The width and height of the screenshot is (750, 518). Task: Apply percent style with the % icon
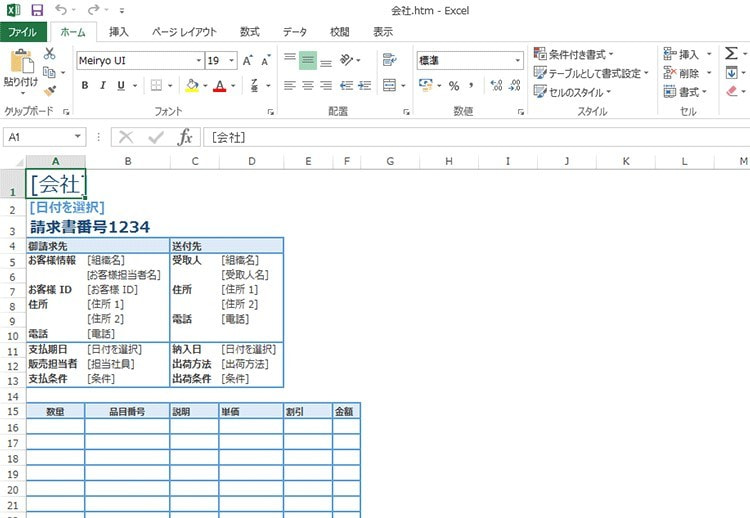click(453, 85)
